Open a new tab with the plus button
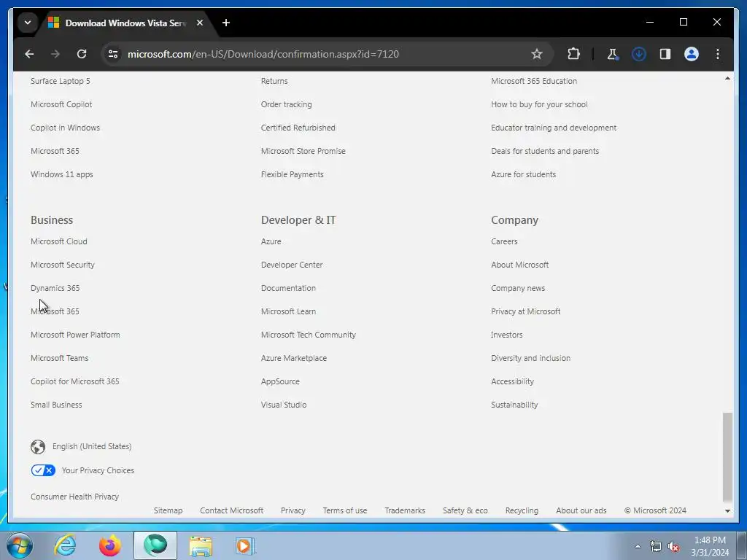 coord(226,23)
